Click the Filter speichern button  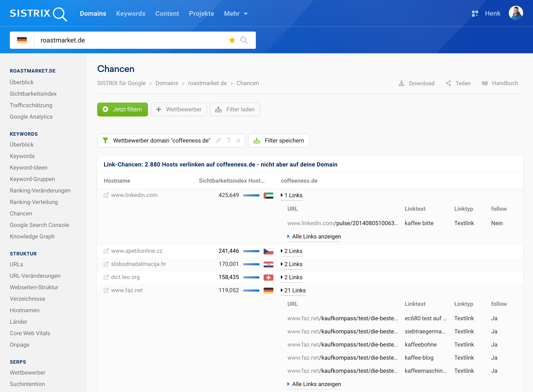click(278, 140)
